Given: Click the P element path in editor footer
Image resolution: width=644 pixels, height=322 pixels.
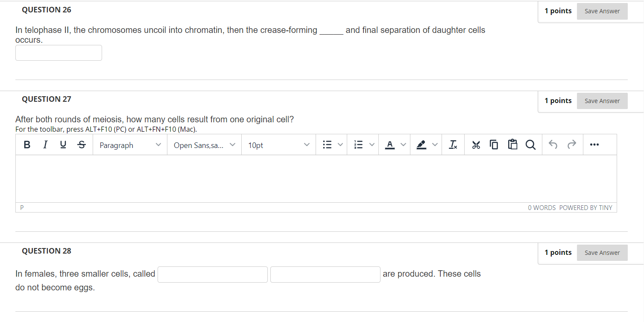Looking at the screenshot, I should coord(22,207).
